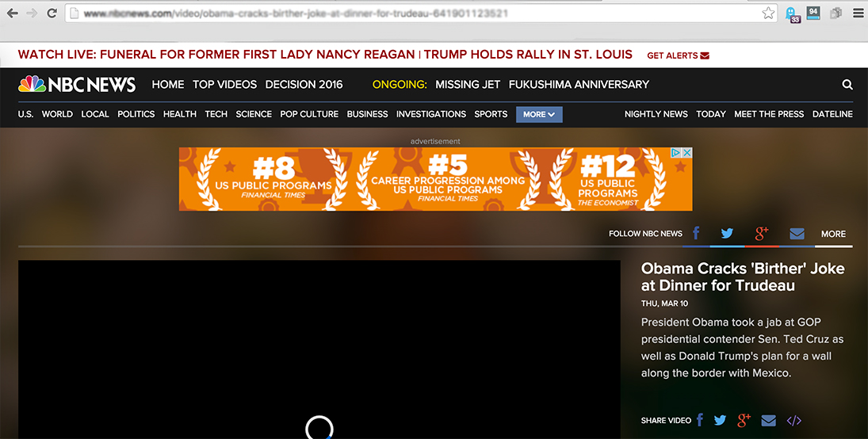The height and width of the screenshot is (439, 868).
Task: Select the POLITICS category
Action: (136, 114)
